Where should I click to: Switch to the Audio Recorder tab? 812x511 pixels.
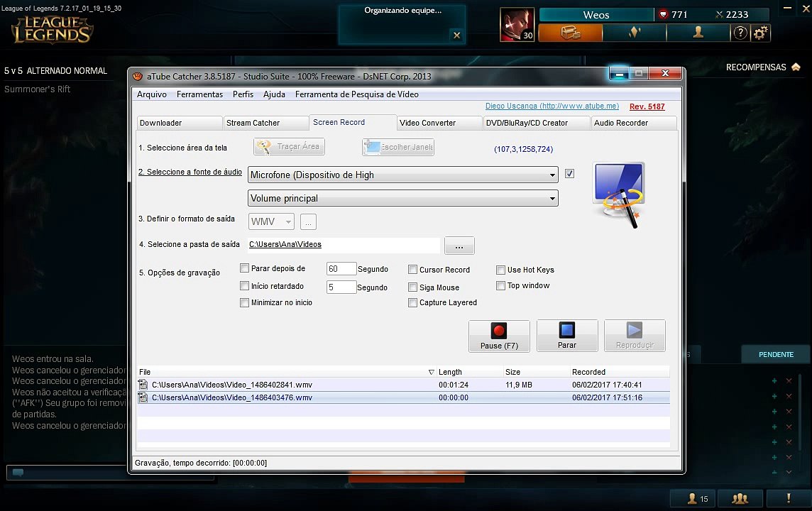coord(633,123)
